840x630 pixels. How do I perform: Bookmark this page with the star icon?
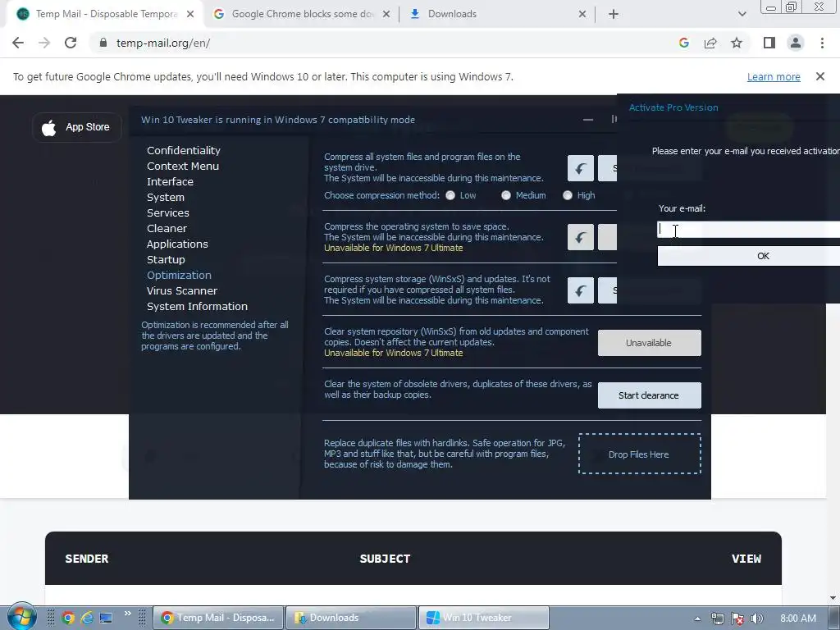point(737,43)
